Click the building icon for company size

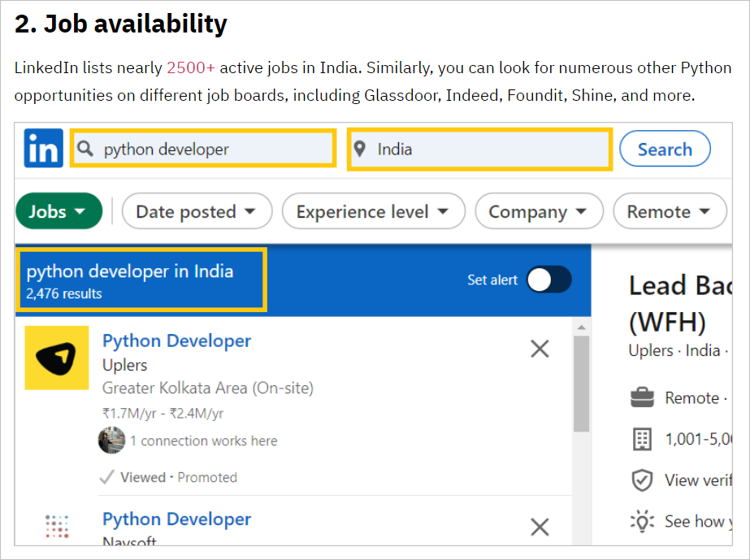point(642,439)
